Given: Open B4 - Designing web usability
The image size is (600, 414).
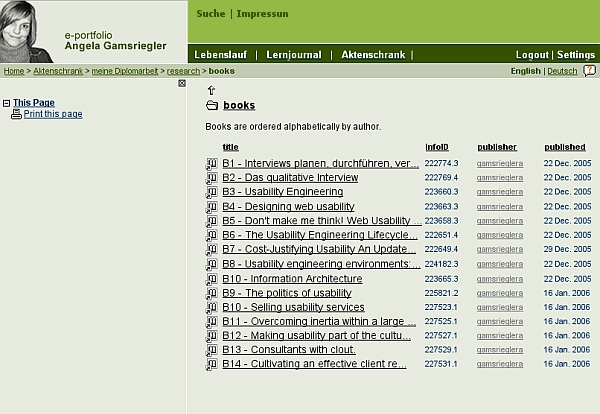Looking at the screenshot, I should (x=288, y=206).
